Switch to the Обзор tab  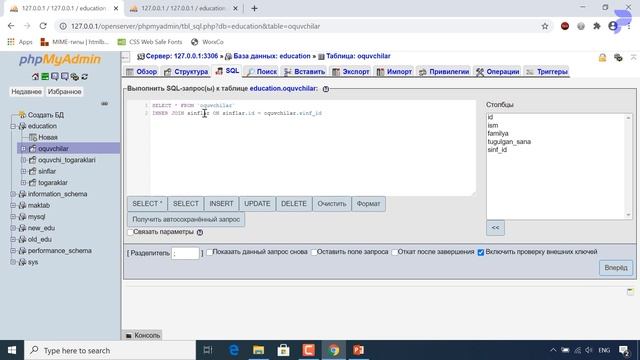(x=142, y=72)
